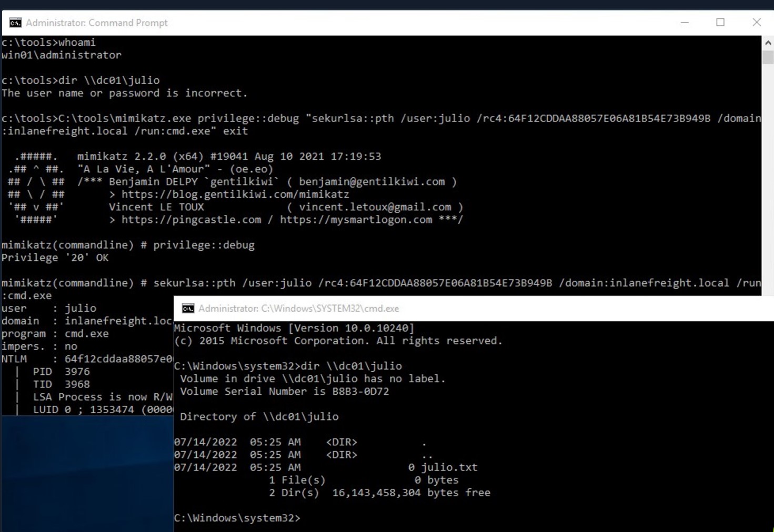Click the 'user : julio' output line

point(48,308)
